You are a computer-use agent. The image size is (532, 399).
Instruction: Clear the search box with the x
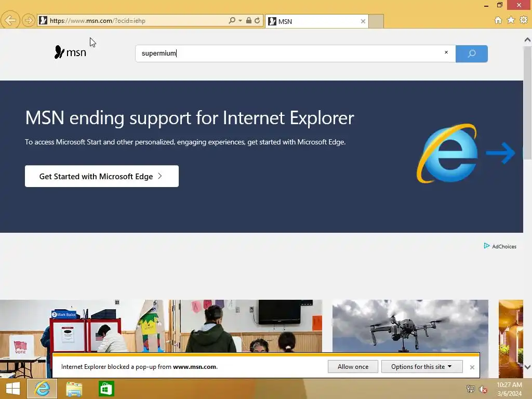[446, 52]
